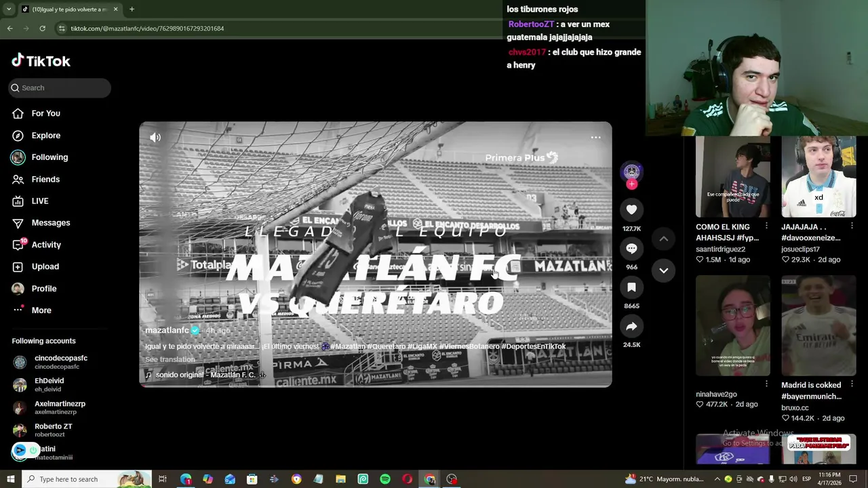Viewport: 868px width, 488px height.
Task: Click See translation under caption
Action: tap(170, 359)
